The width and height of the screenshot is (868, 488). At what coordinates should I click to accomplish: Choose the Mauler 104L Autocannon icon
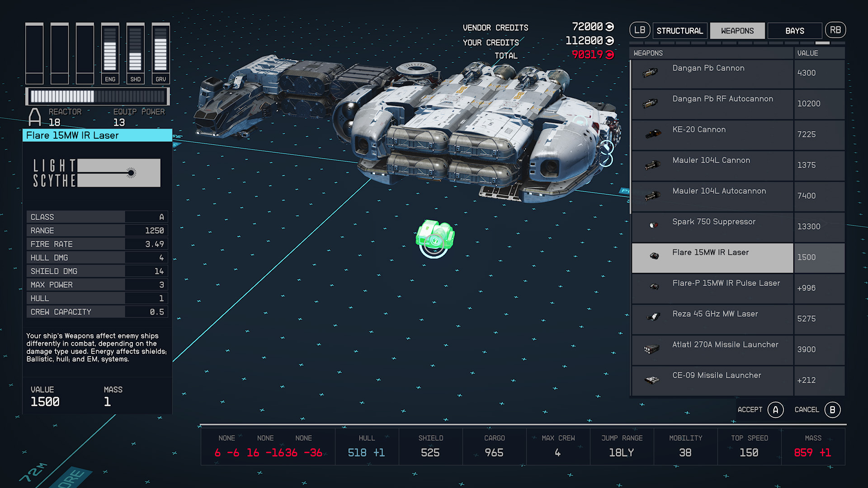652,196
